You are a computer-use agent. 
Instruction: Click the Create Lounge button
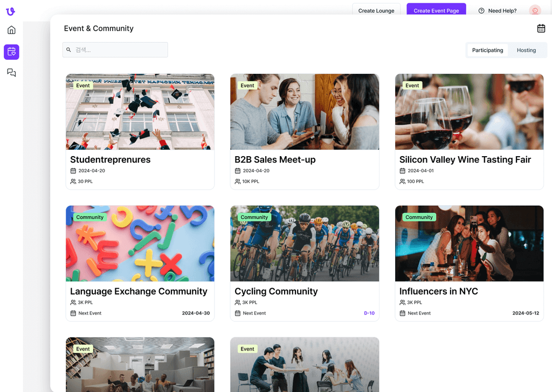coord(376,10)
